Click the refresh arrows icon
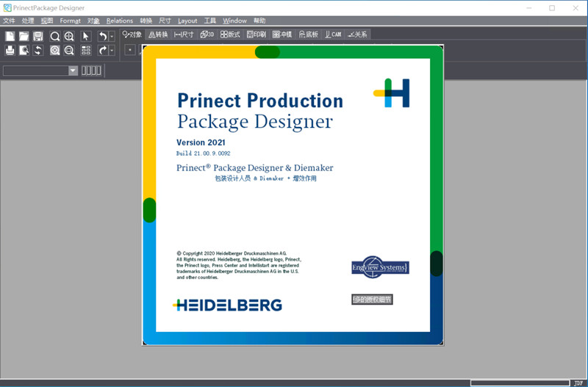 (x=38, y=50)
